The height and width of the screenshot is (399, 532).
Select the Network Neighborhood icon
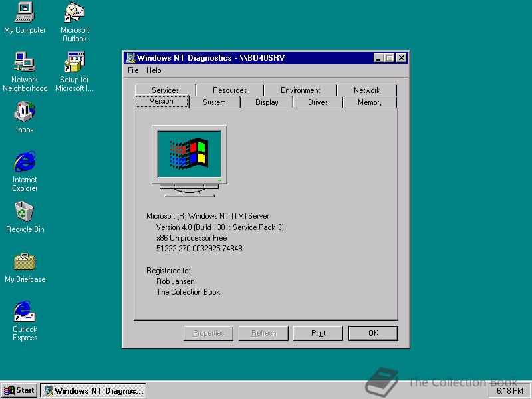pos(25,72)
